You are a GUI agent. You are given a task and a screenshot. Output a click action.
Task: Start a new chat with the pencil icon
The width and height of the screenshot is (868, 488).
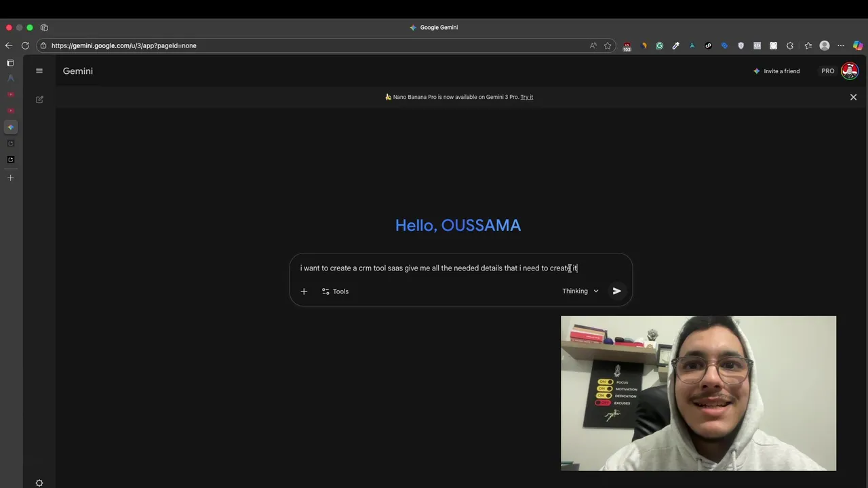click(x=39, y=100)
